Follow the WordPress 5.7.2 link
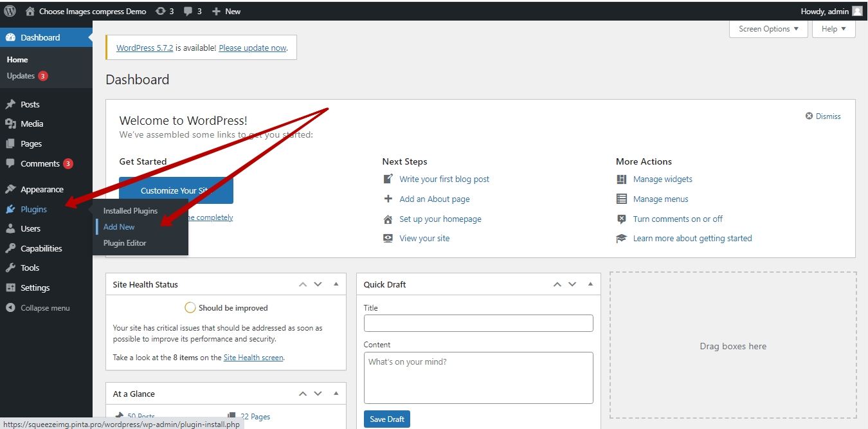Screen dimensions: 868x429 (x=145, y=48)
